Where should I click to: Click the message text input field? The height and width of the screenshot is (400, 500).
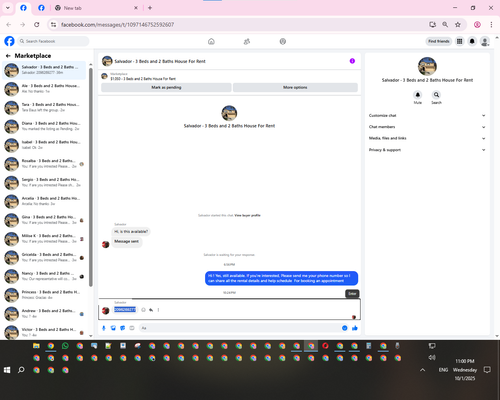click(x=239, y=328)
